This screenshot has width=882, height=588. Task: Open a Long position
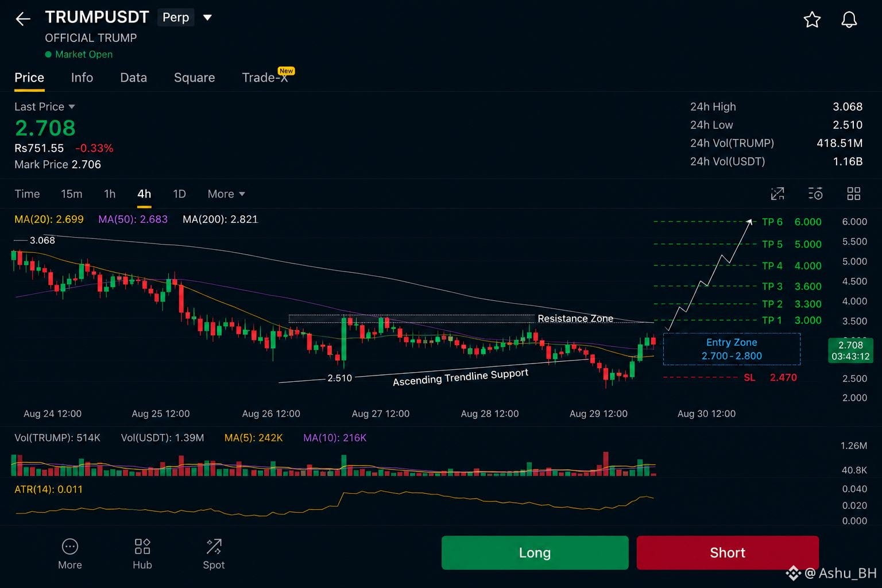click(535, 552)
